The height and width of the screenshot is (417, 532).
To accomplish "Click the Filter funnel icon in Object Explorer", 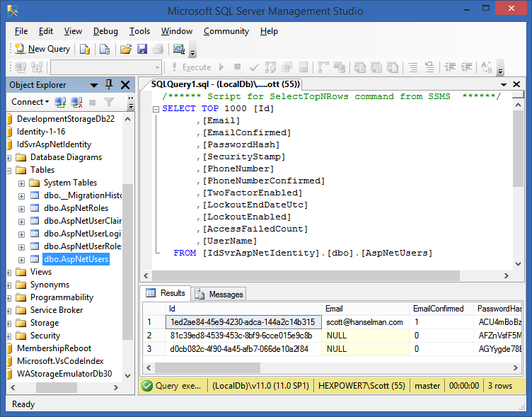I will tap(109, 102).
